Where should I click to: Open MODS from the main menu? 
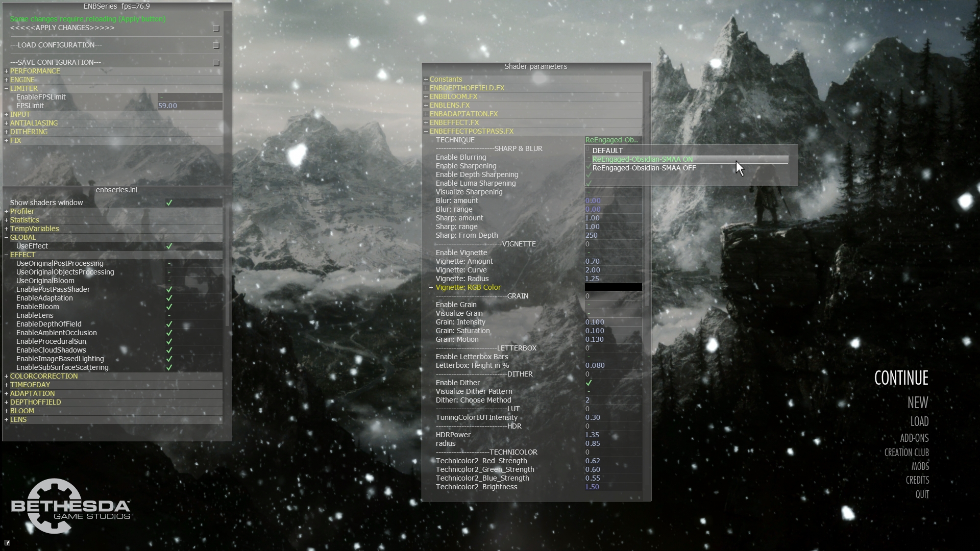click(x=920, y=467)
